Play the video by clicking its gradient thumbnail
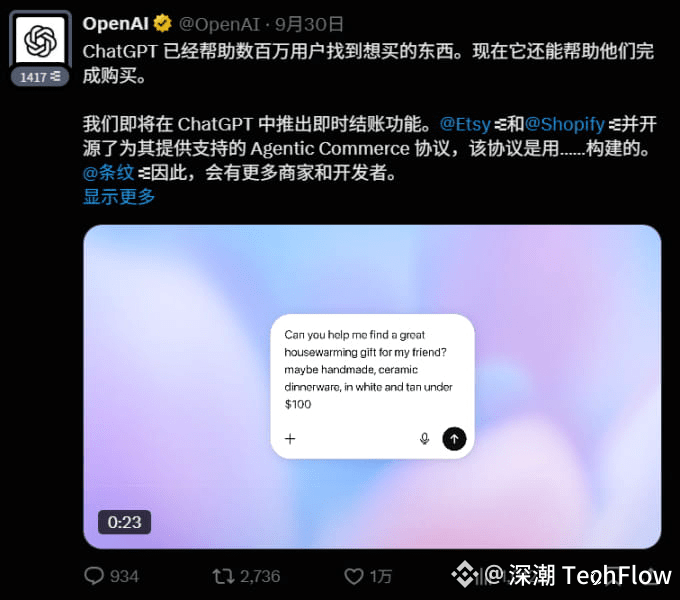This screenshot has height=600, width=680. pos(372,387)
